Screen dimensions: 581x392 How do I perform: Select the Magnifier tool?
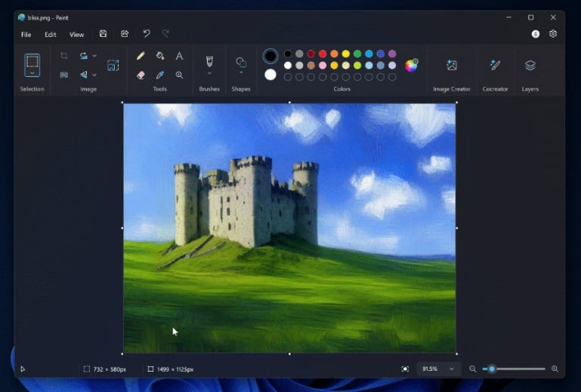coord(179,75)
